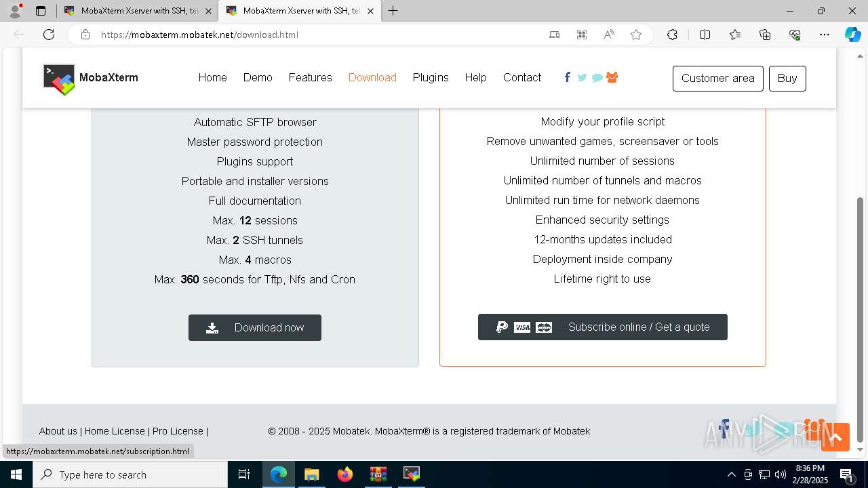
Task: Start Read aloud from address bar
Action: 609,35
